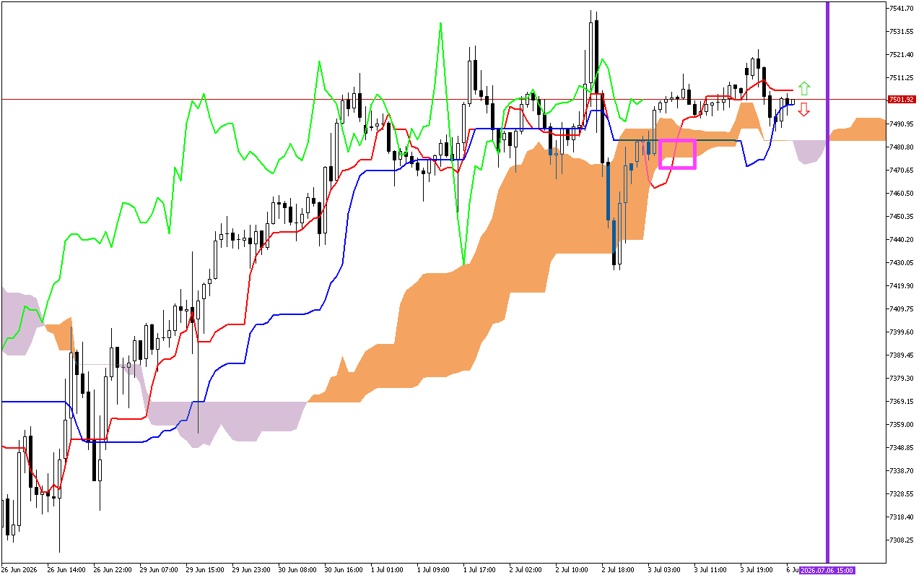Click time axis label 1 Jul 17:00
Viewport: 924px width, 578px height.
tap(480, 569)
